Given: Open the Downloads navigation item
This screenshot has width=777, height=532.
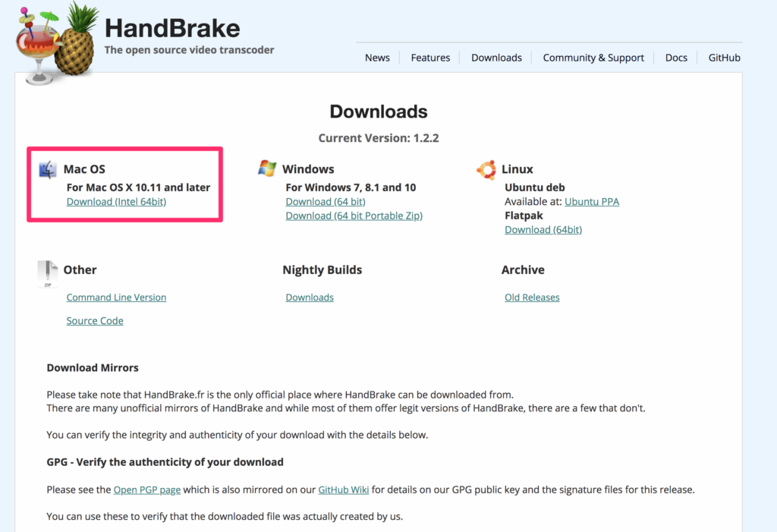Looking at the screenshot, I should (496, 58).
